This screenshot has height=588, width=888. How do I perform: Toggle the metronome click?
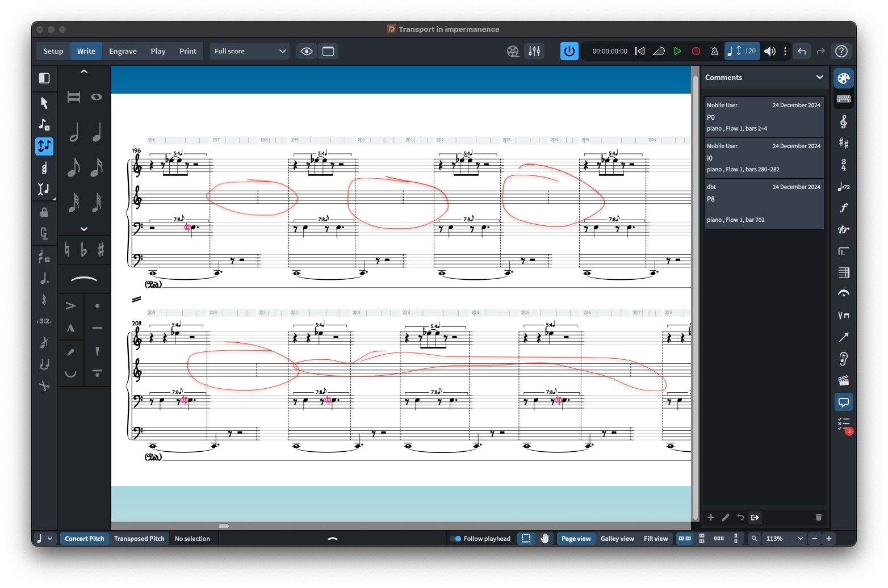715,51
